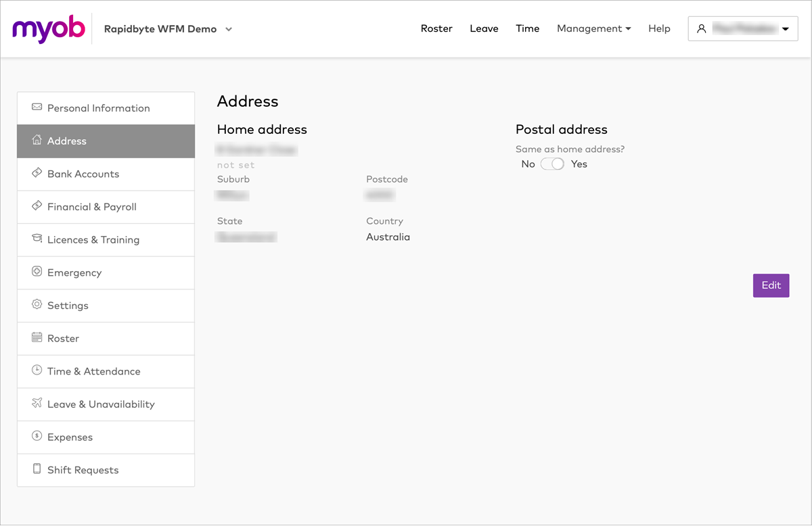Open the user account dropdown
812x526 pixels.
pyautogui.click(x=742, y=29)
